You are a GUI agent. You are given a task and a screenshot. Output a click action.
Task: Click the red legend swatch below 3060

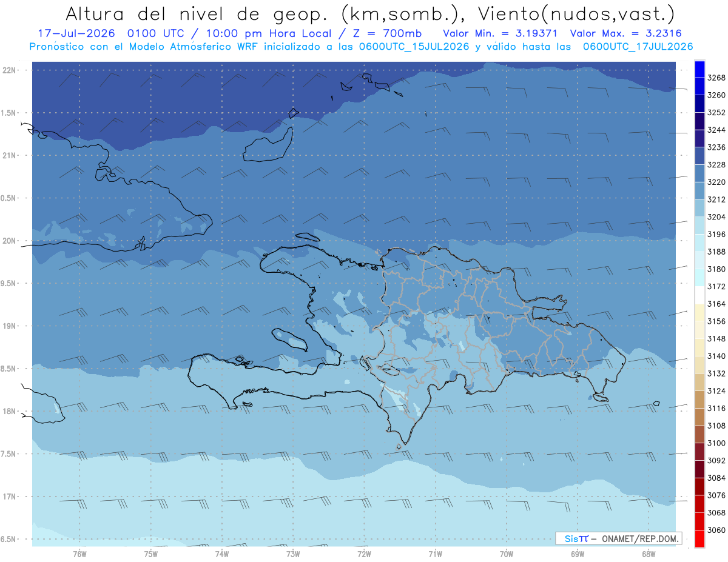[699, 538]
